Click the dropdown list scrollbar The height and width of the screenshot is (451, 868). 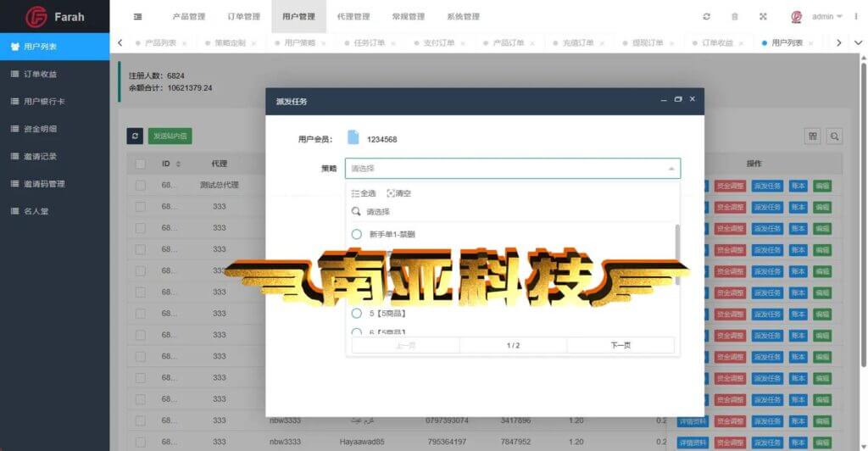[x=677, y=254]
